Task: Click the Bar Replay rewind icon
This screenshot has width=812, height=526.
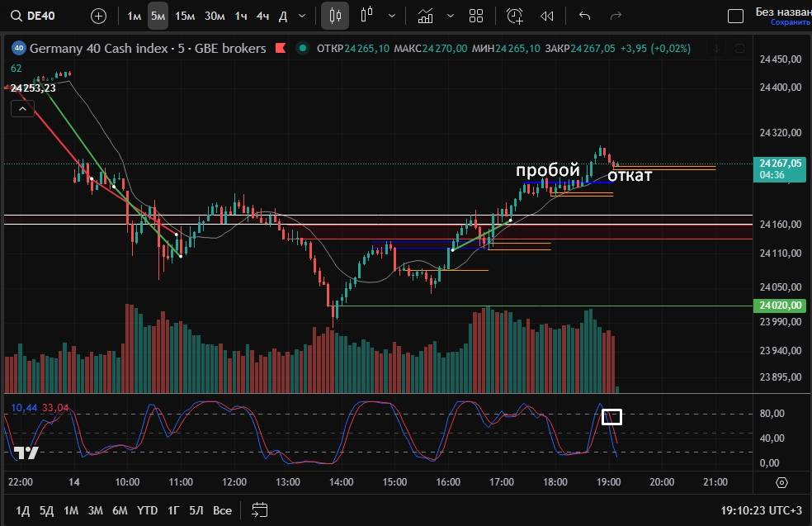Action: coord(546,16)
